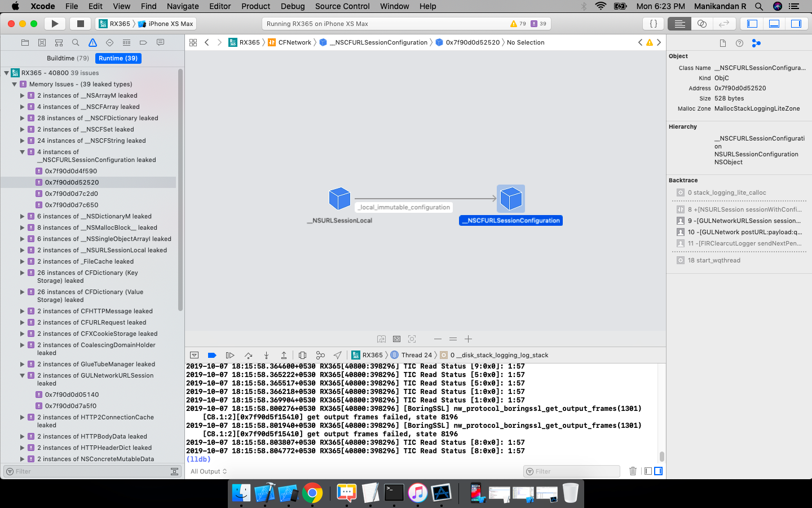Open the Debug menu
The height and width of the screenshot is (508, 812).
[x=293, y=6]
